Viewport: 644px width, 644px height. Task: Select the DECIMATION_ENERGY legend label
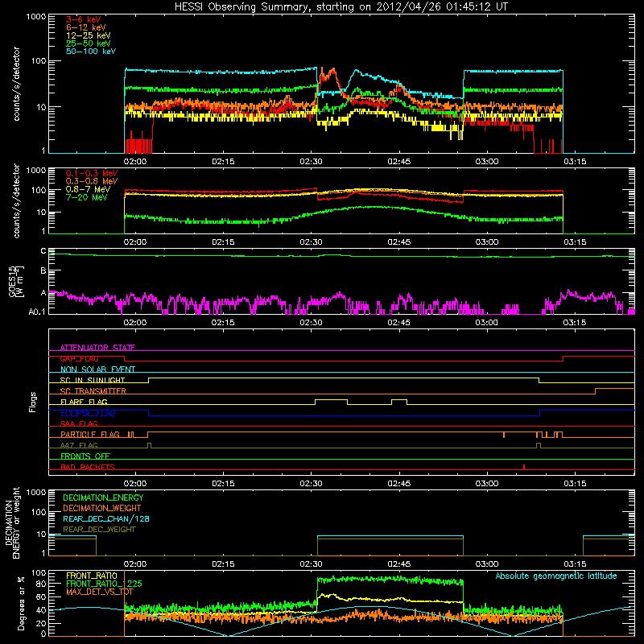pyautogui.click(x=103, y=497)
